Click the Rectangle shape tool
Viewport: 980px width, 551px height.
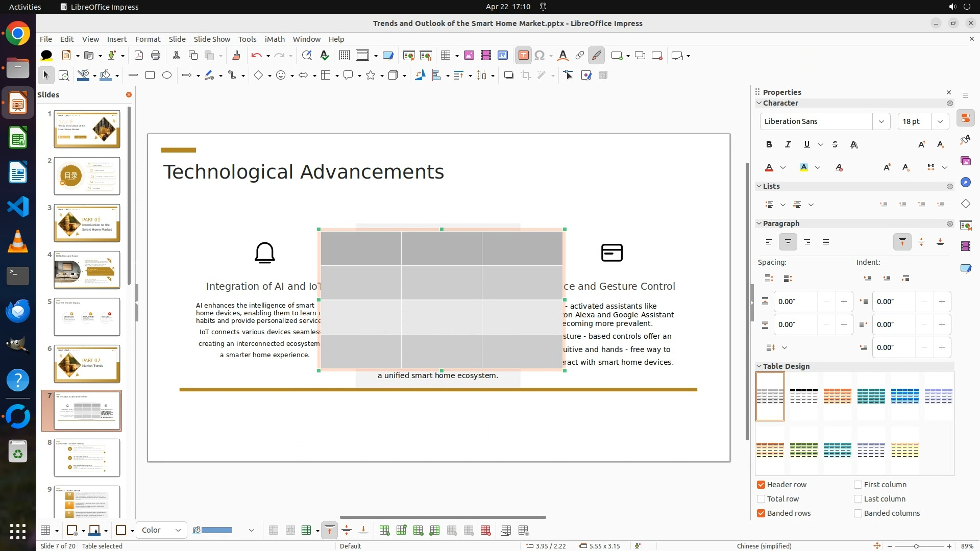tap(150, 76)
